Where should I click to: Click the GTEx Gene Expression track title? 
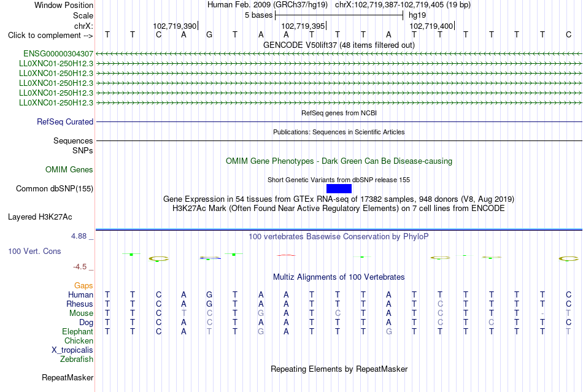click(339, 199)
